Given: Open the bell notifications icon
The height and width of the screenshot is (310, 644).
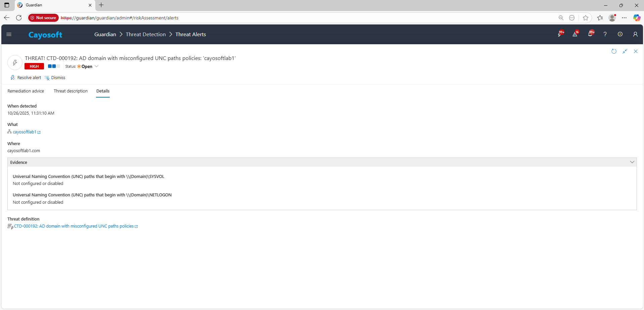Looking at the screenshot, I should pos(590,34).
